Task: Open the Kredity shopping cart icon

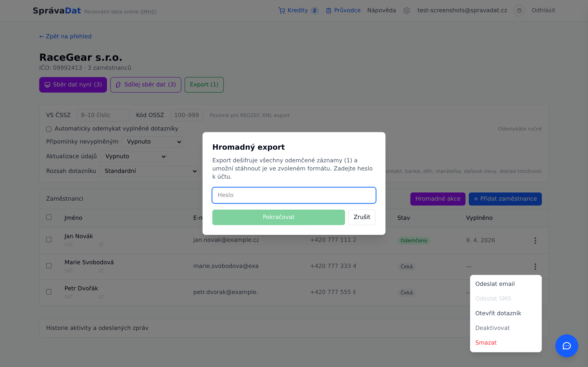Action: click(282, 10)
